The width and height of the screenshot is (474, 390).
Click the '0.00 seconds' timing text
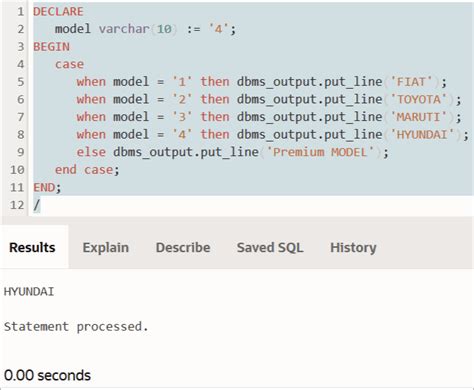[x=47, y=375]
